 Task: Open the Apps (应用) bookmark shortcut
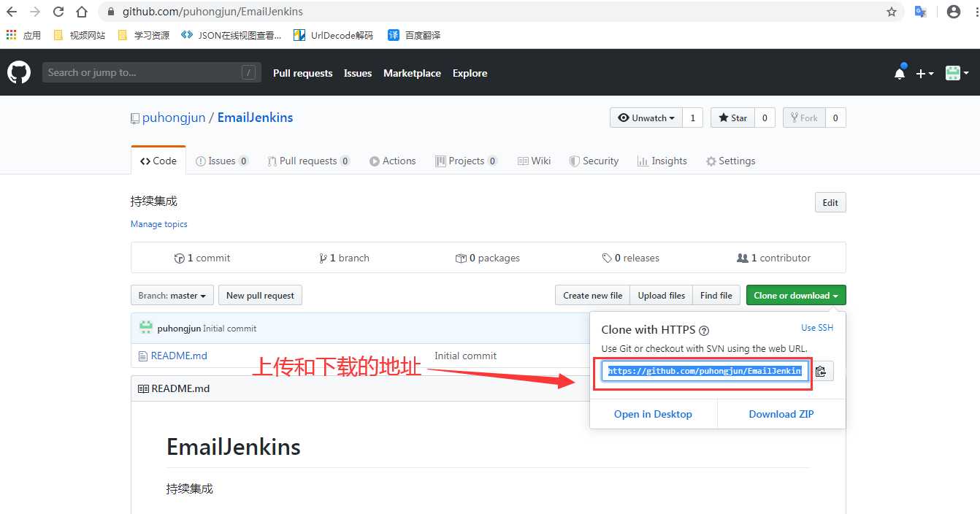click(x=23, y=35)
